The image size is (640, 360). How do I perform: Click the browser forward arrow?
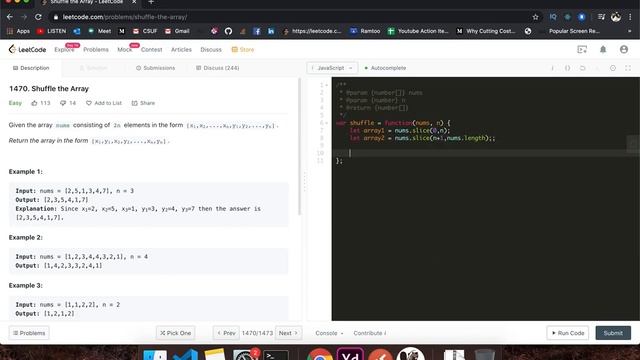tap(24, 17)
